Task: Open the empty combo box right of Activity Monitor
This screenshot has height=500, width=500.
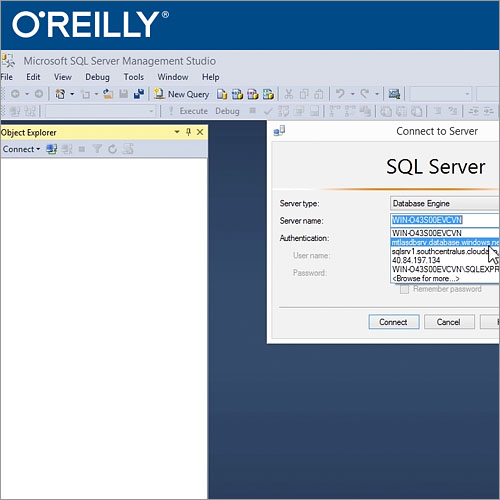Action: click(x=441, y=94)
